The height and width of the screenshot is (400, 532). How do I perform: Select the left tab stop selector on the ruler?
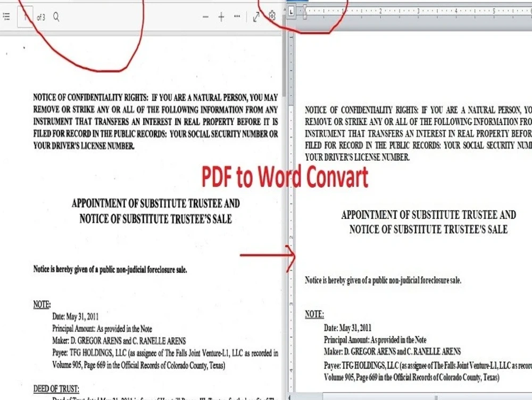click(292, 12)
